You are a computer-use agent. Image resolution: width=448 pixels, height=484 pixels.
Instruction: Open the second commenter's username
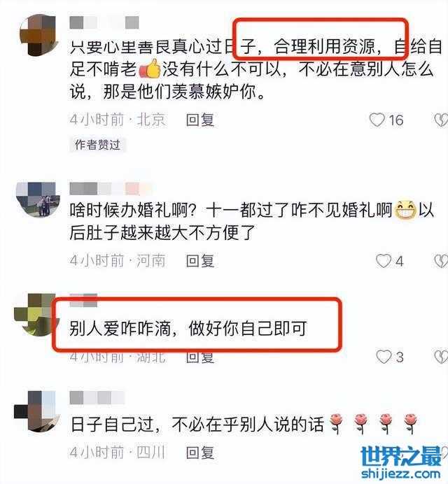pos(111,188)
